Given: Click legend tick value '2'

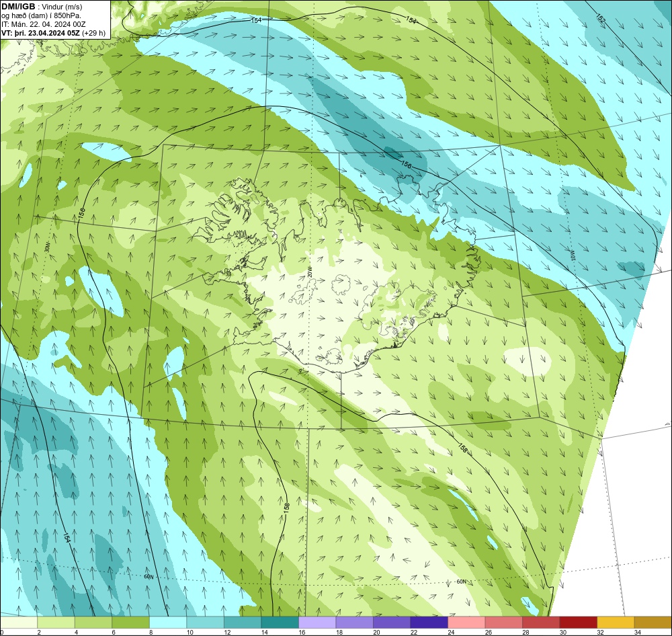Looking at the screenshot, I should pyautogui.click(x=38, y=632).
